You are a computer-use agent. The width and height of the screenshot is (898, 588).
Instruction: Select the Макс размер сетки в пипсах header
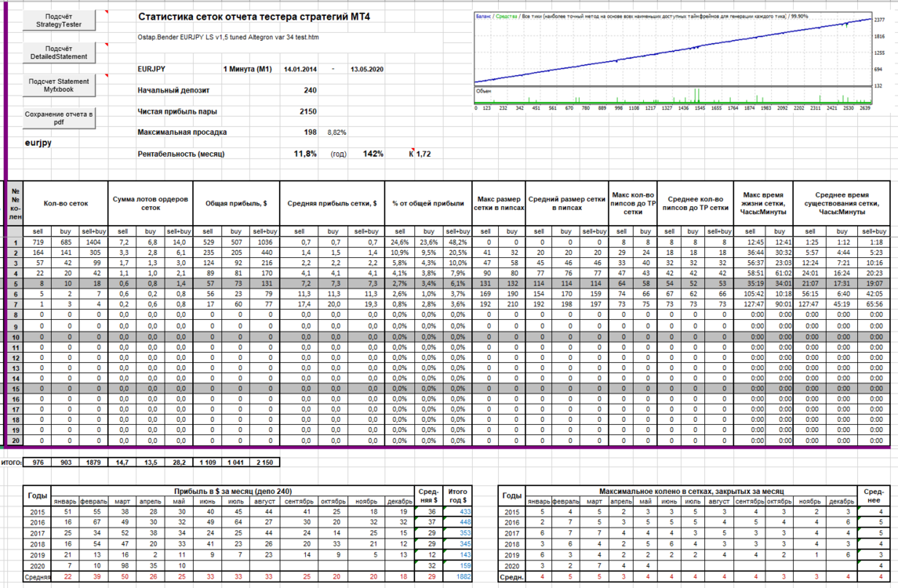pyautogui.click(x=499, y=203)
